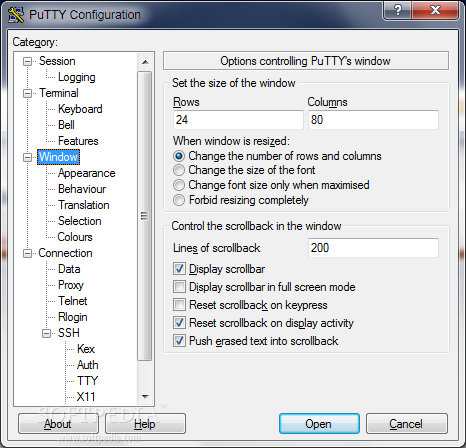Screen dimensions: 466x448
Task: Click the Columns input field
Action: [x=373, y=120]
